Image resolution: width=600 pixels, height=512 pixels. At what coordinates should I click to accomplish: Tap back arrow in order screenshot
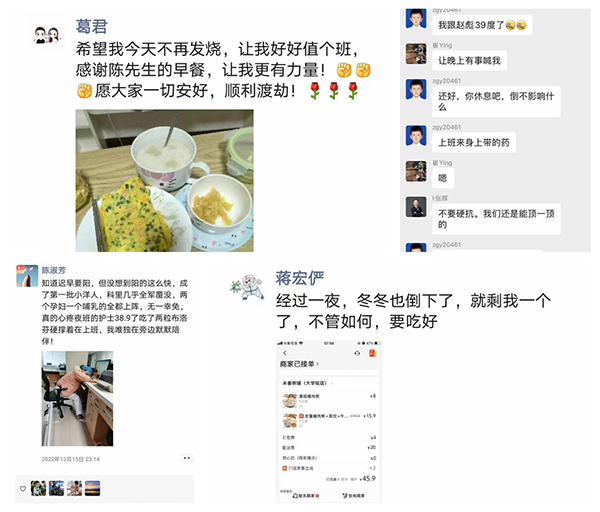(285, 353)
